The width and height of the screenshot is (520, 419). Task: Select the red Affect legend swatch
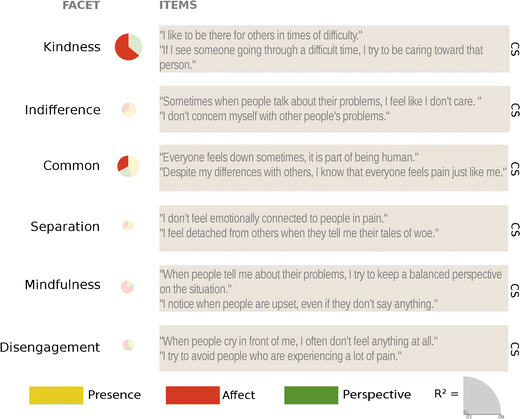[193, 395]
